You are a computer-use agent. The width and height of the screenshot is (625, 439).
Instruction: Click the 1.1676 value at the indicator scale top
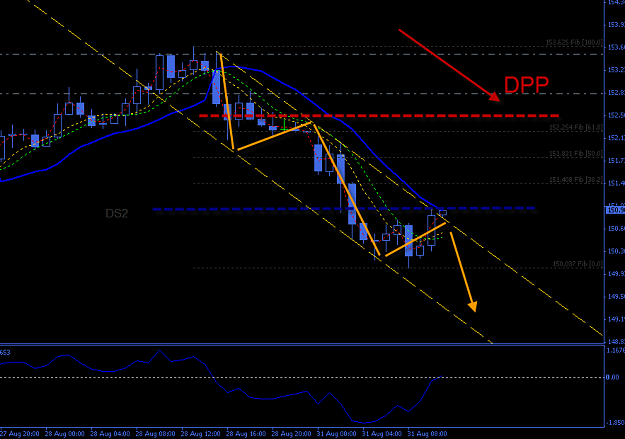(616, 350)
